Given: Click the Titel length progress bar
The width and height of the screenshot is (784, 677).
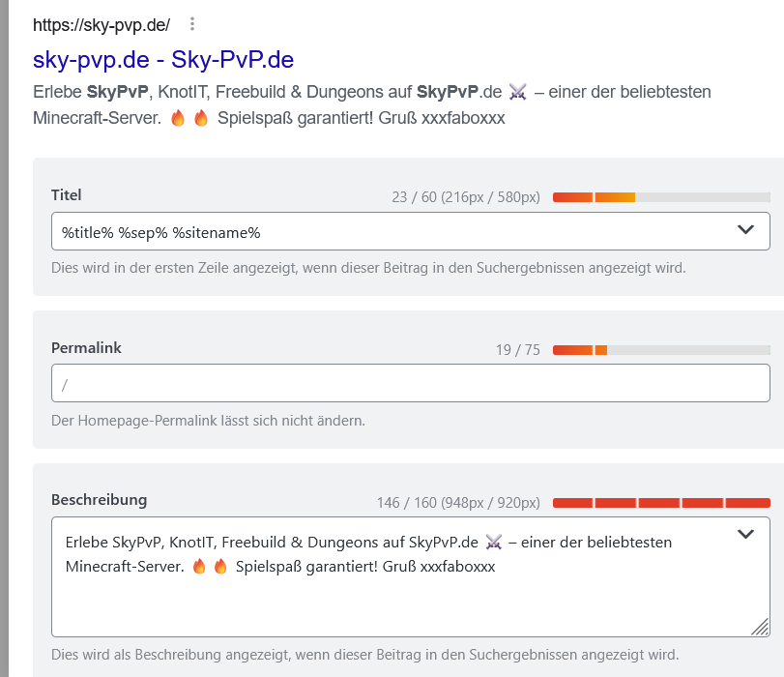Looking at the screenshot, I should click(660, 197).
